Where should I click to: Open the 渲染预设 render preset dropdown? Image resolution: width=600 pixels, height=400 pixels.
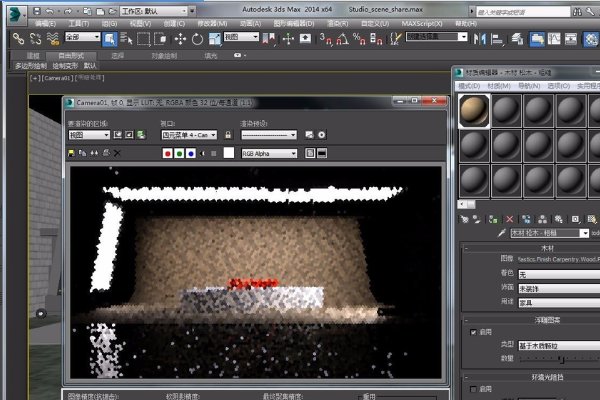269,135
